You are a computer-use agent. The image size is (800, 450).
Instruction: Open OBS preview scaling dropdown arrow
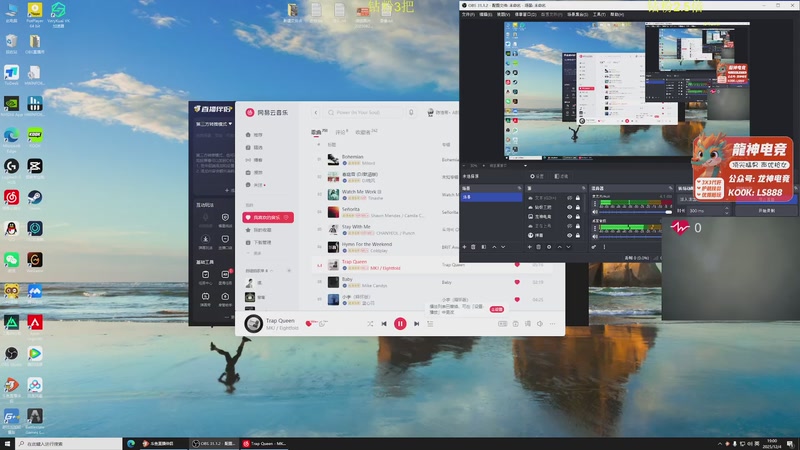click(525, 165)
